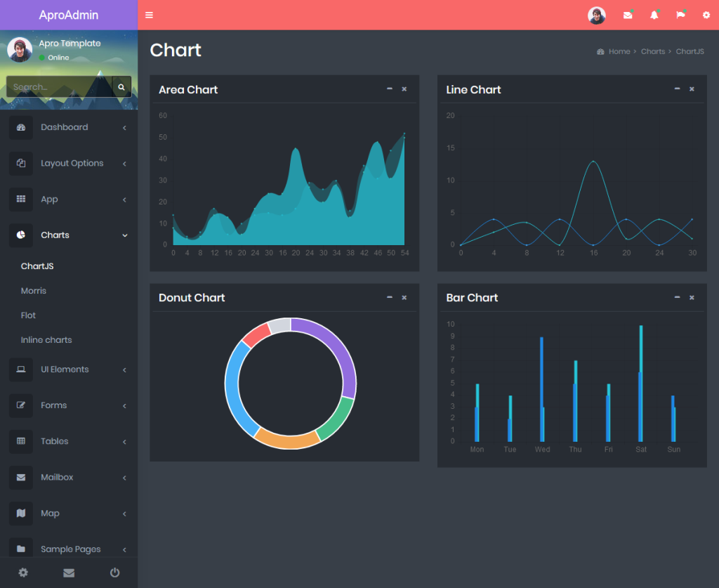Click the Map icon in sidebar
Viewport: 719px width, 588px height.
point(21,514)
